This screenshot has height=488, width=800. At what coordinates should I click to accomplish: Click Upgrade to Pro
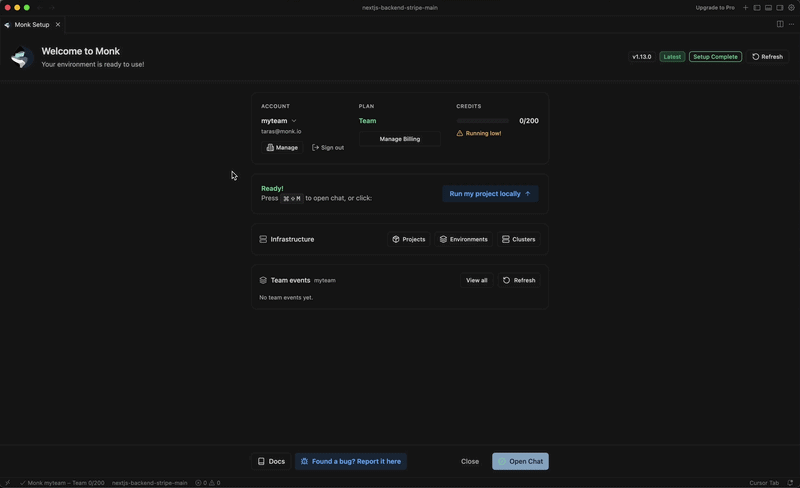715,8
